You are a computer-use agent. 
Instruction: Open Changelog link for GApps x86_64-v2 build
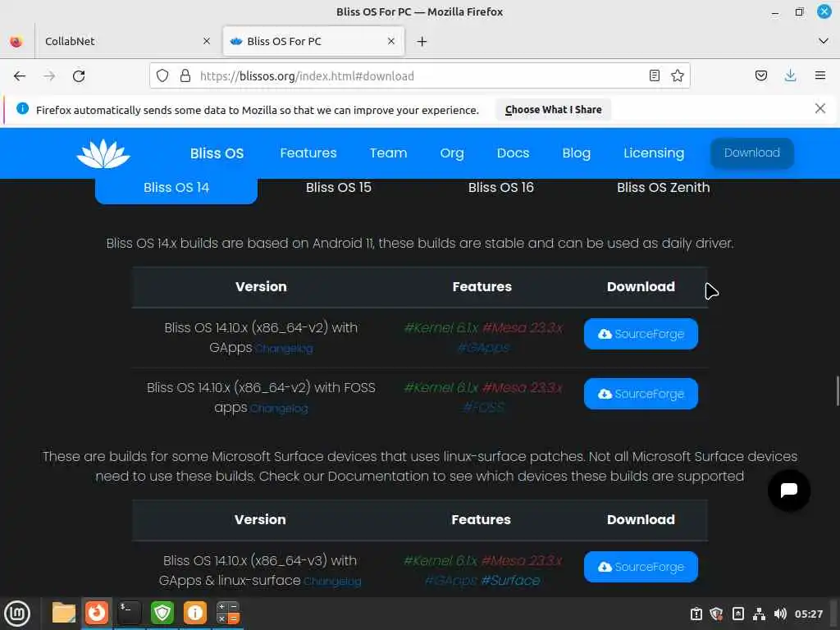pyautogui.click(x=284, y=349)
